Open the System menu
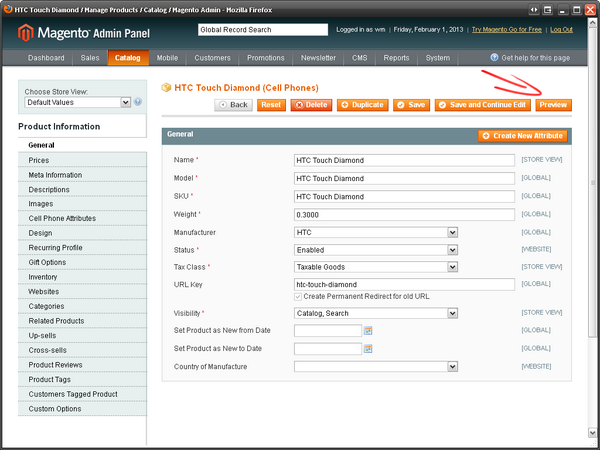 click(438, 58)
